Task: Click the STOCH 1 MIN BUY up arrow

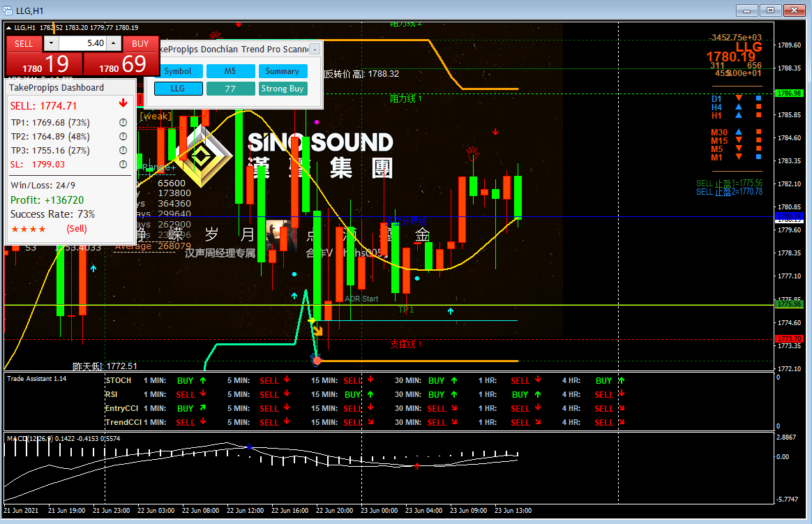Action: [x=203, y=380]
